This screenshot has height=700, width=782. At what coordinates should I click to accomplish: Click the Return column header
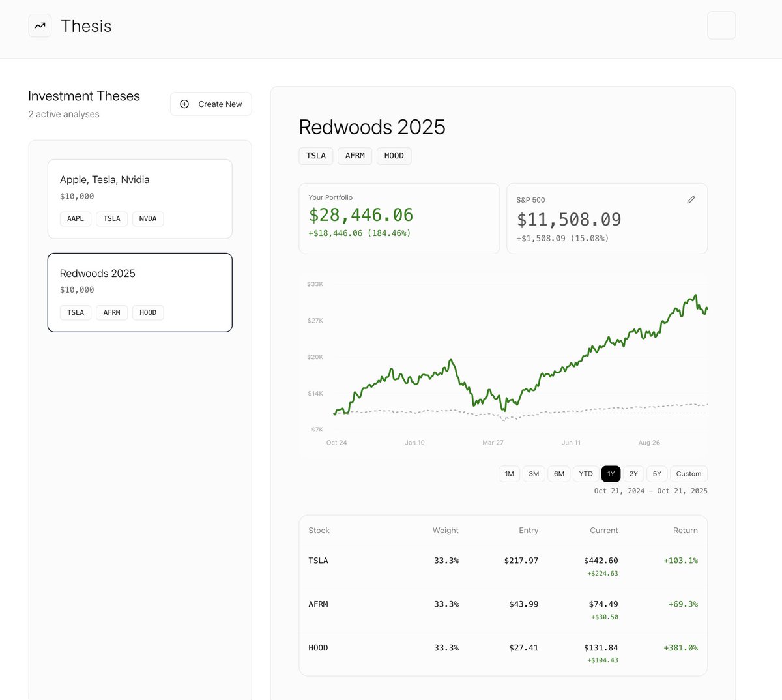coord(686,531)
